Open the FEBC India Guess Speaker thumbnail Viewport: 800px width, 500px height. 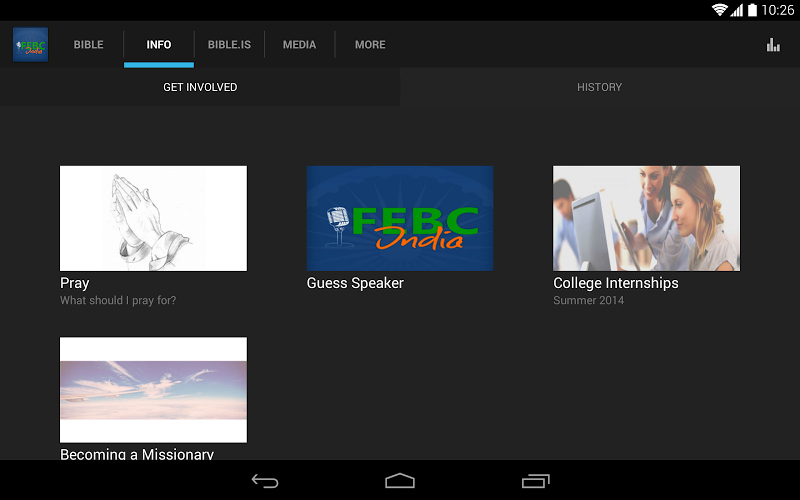click(x=400, y=218)
